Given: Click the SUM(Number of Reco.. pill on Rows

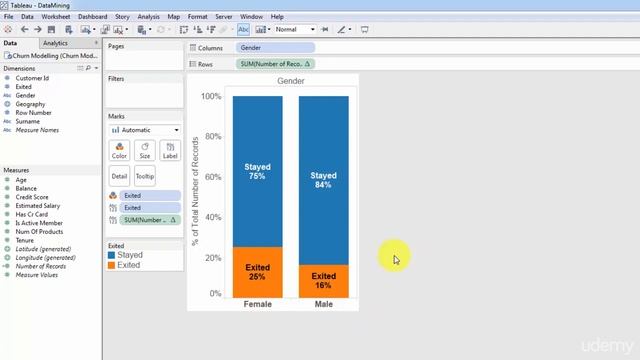Looking at the screenshot, I should pyautogui.click(x=275, y=64).
